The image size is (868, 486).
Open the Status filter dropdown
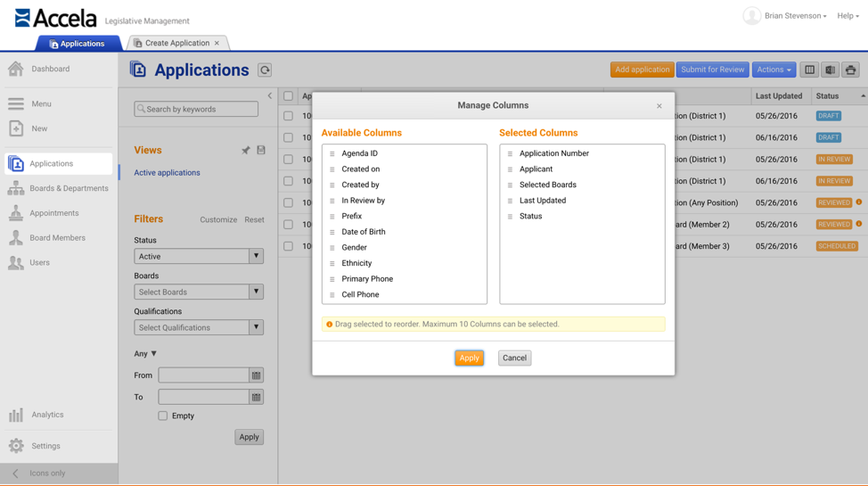199,256
